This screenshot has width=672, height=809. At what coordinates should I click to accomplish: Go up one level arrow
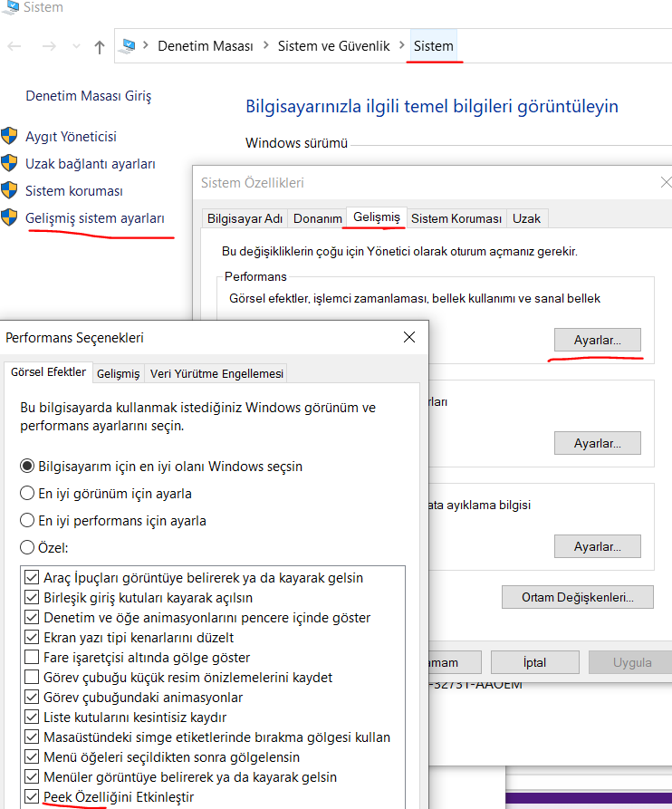(100, 47)
